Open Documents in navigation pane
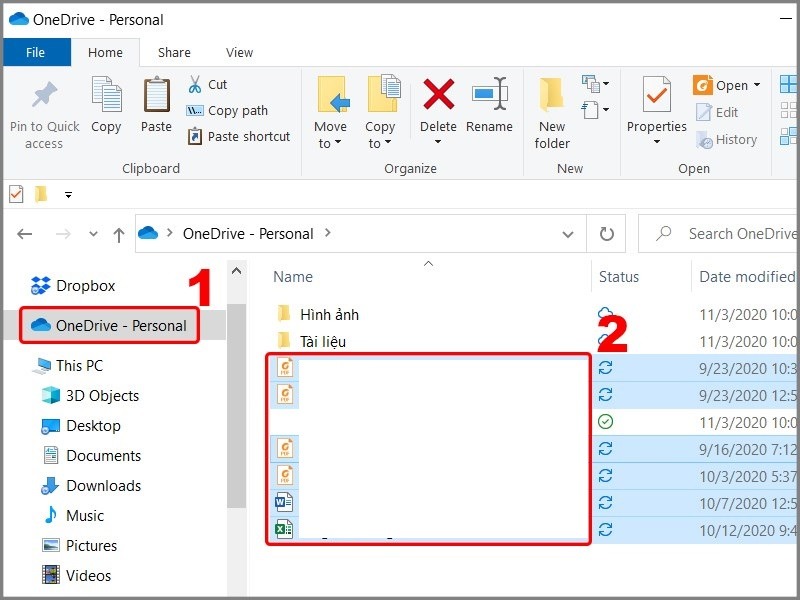Screen dimensions: 800x600 point(91,455)
